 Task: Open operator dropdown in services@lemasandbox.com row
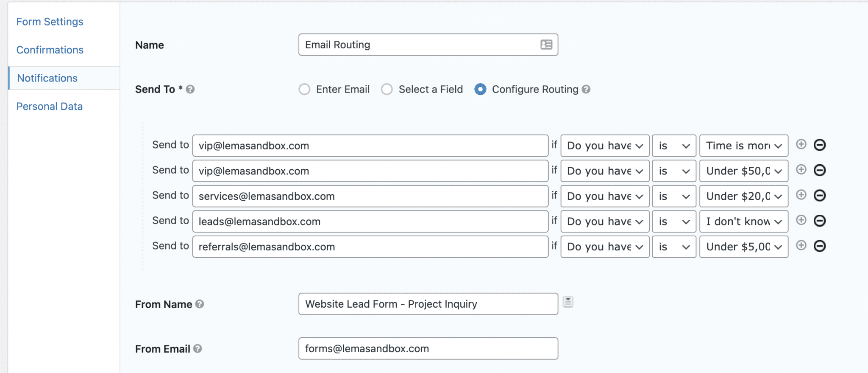point(674,196)
